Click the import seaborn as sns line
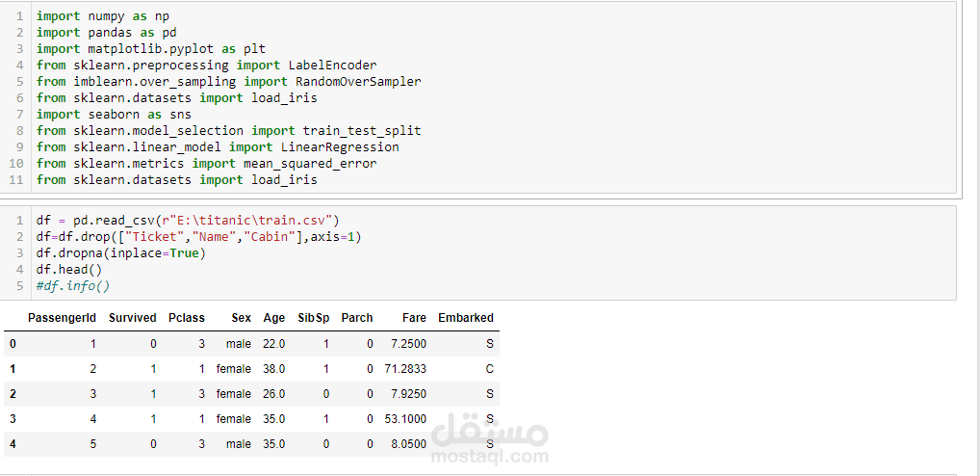The width and height of the screenshot is (980, 476). coord(114,114)
